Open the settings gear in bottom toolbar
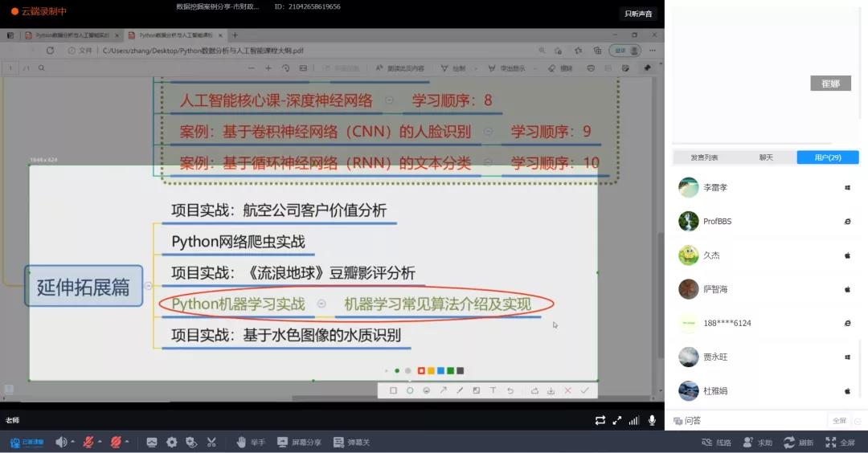The width and height of the screenshot is (868, 453). 171,442
